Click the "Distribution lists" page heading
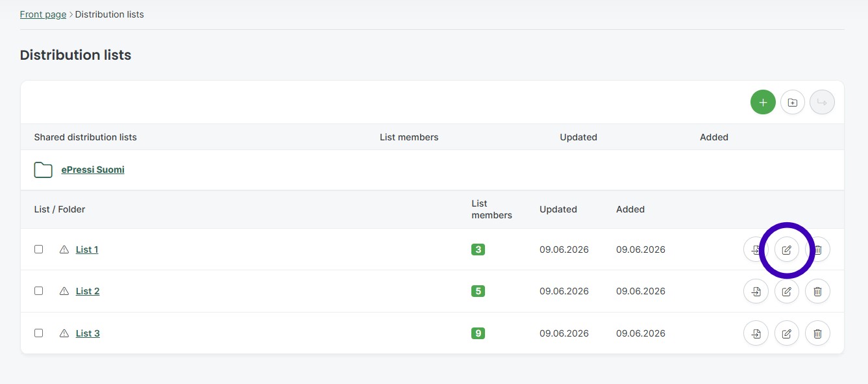This screenshot has width=868, height=384. [x=75, y=55]
